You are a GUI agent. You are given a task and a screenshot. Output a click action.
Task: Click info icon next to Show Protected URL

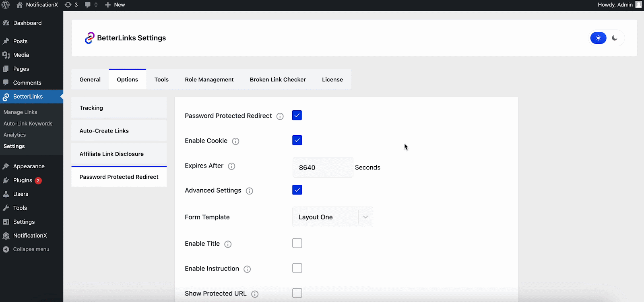pos(255,294)
